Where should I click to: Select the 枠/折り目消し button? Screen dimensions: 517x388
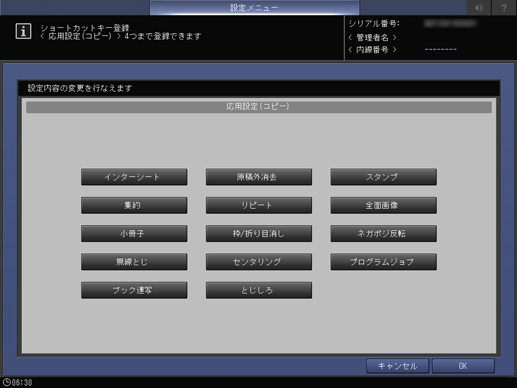click(x=259, y=233)
